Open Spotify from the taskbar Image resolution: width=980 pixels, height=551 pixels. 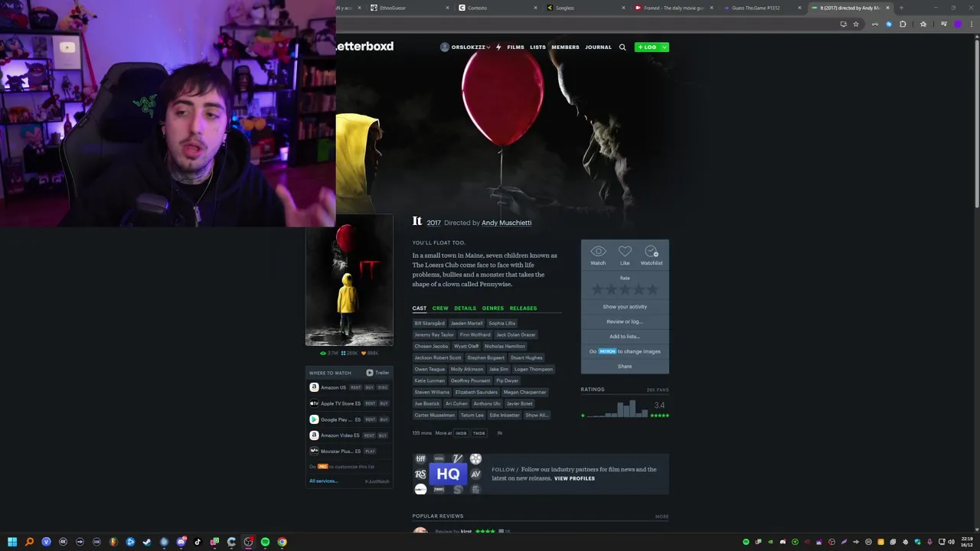(x=265, y=542)
